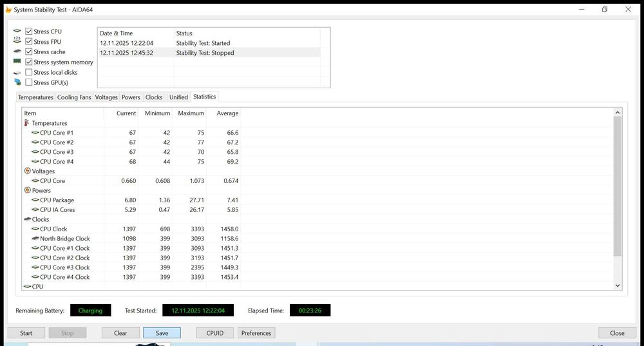Click the Date & Time column header
Screen dimensions: 644x346
coord(136,34)
